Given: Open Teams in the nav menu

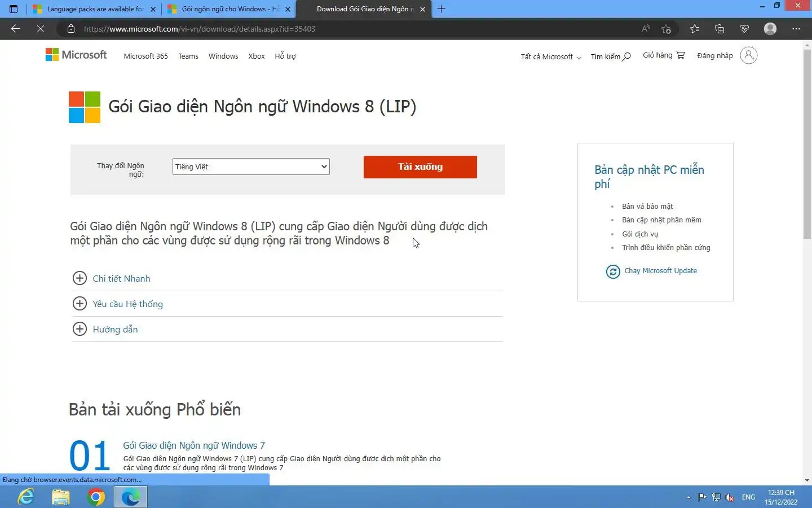Looking at the screenshot, I should (188, 56).
